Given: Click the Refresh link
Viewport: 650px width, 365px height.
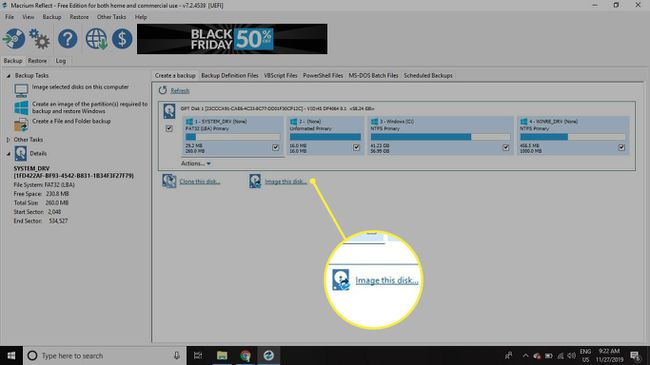Looking at the screenshot, I should click(180, 90).
